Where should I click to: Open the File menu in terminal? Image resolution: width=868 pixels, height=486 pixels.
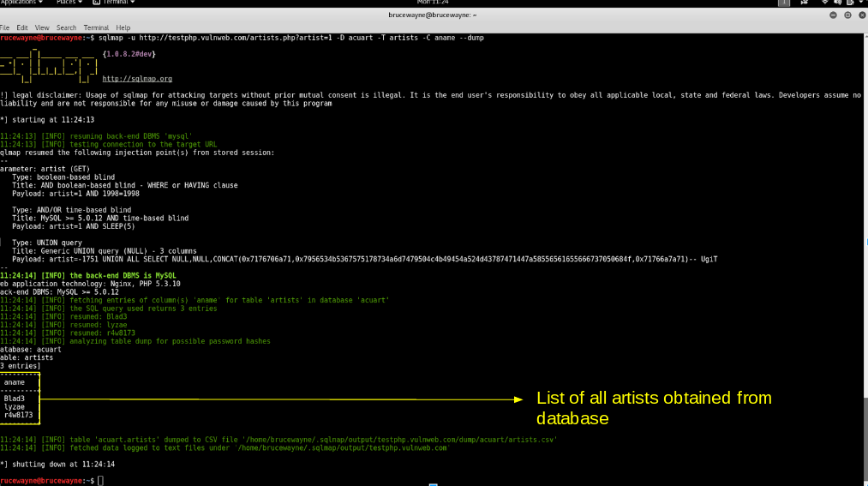tap(4, 27)
